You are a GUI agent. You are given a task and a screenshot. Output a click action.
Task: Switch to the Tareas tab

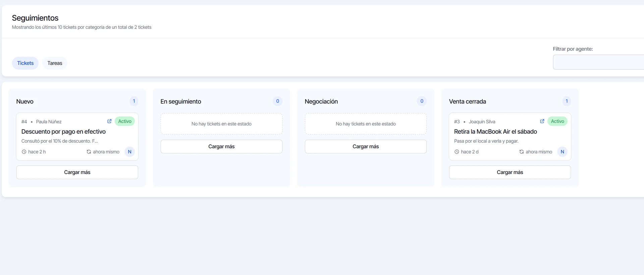pyautogui.click(x=55, y=63)
